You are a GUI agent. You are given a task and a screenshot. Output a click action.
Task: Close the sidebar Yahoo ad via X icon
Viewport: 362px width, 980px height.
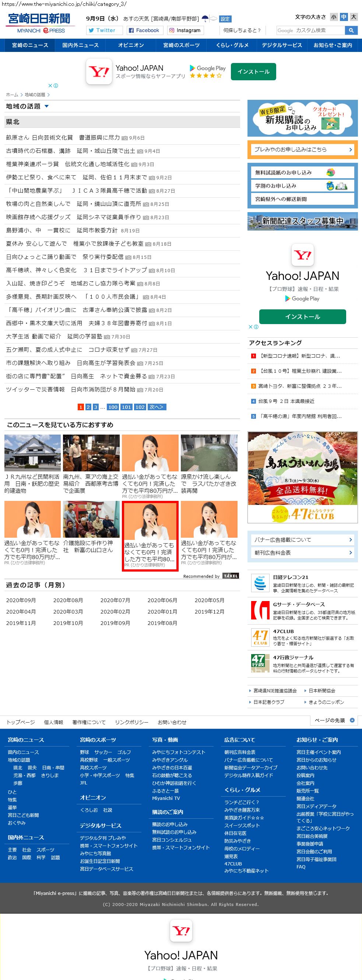tap(250, 327)
